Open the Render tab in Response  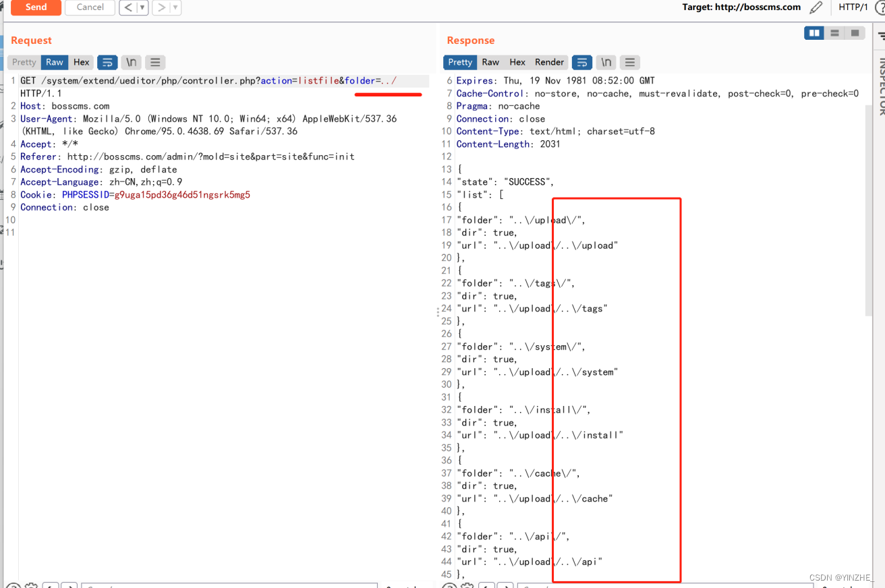[549, 62]
